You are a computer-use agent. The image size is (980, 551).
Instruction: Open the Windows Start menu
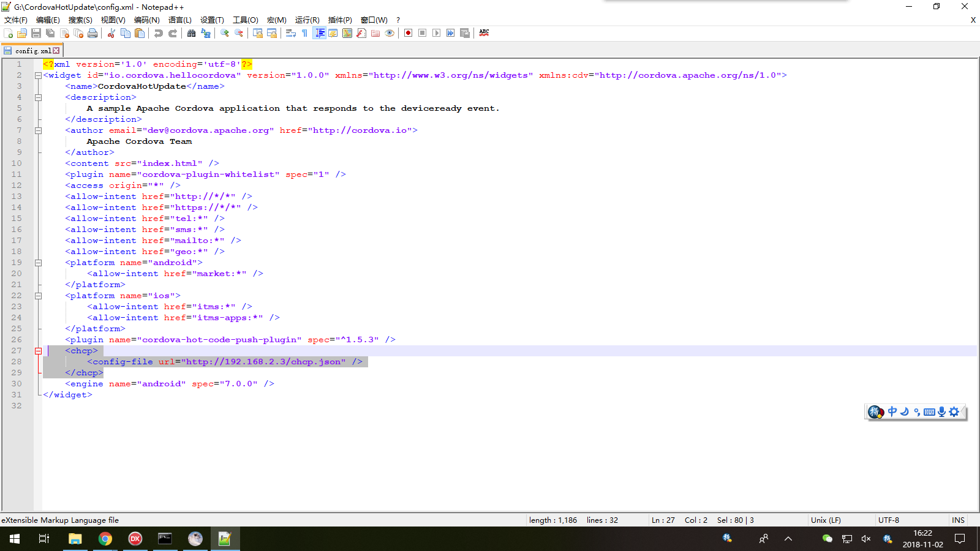(x=15, y=539)
